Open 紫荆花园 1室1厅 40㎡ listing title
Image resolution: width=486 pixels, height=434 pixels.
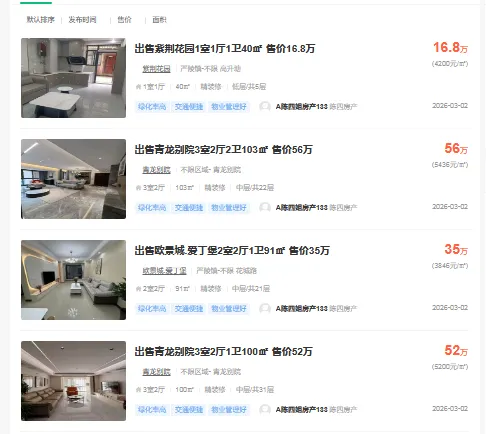click(x=225, y=49)
